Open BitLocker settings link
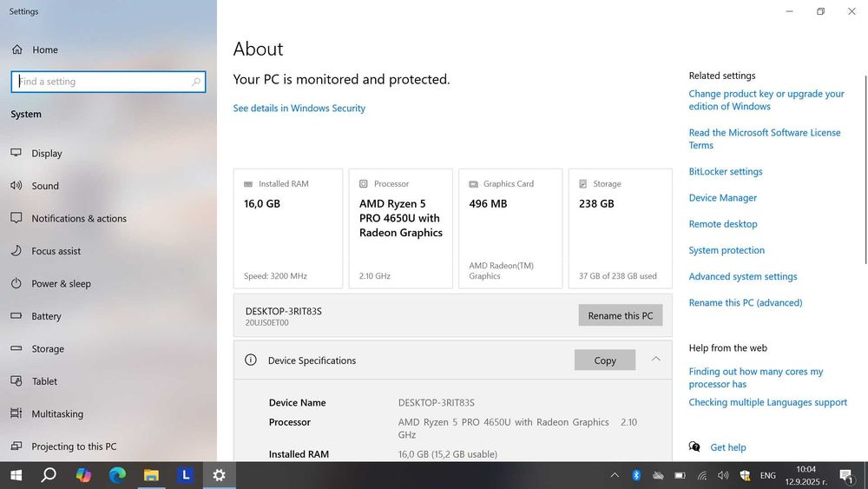This screenshot has height=489, width=868. 725,172
